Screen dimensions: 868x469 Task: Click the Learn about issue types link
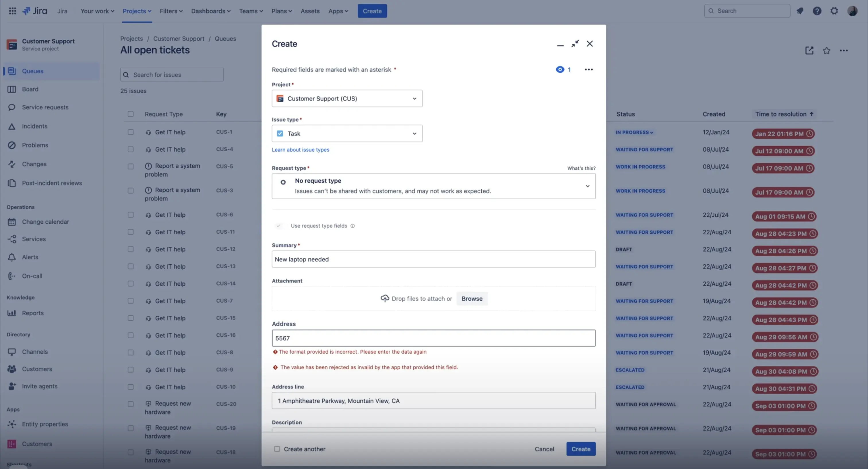click(x=300, y=150)
